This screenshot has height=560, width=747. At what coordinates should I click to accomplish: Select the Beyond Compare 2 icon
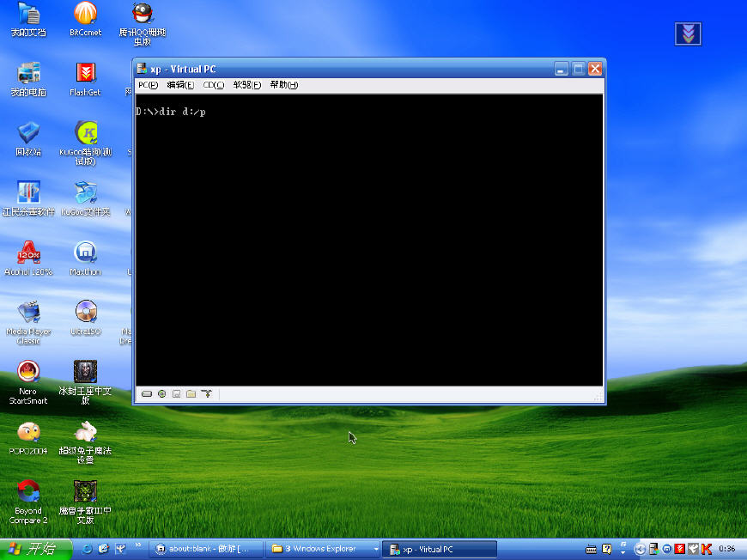(28, 502)
